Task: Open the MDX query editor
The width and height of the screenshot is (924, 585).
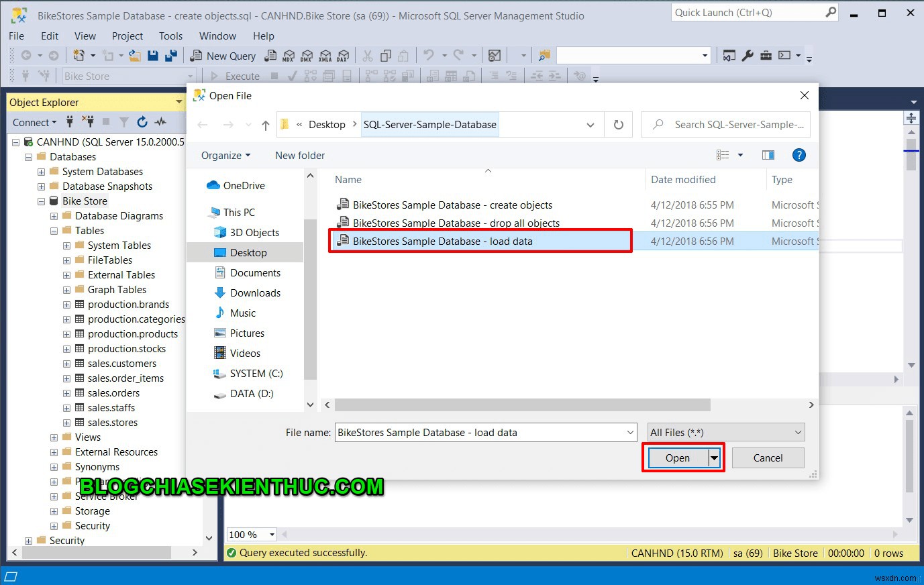Action: pos(287,56)
